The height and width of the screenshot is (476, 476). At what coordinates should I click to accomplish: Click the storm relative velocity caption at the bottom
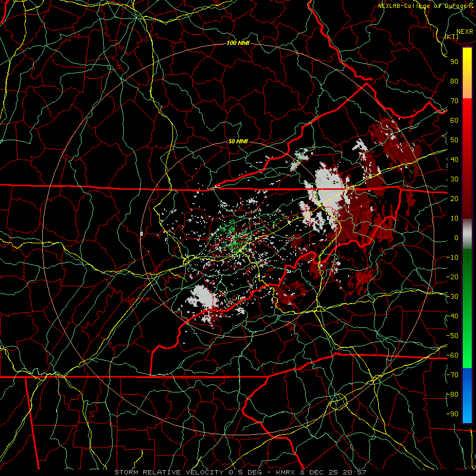[x=240, y=472]
